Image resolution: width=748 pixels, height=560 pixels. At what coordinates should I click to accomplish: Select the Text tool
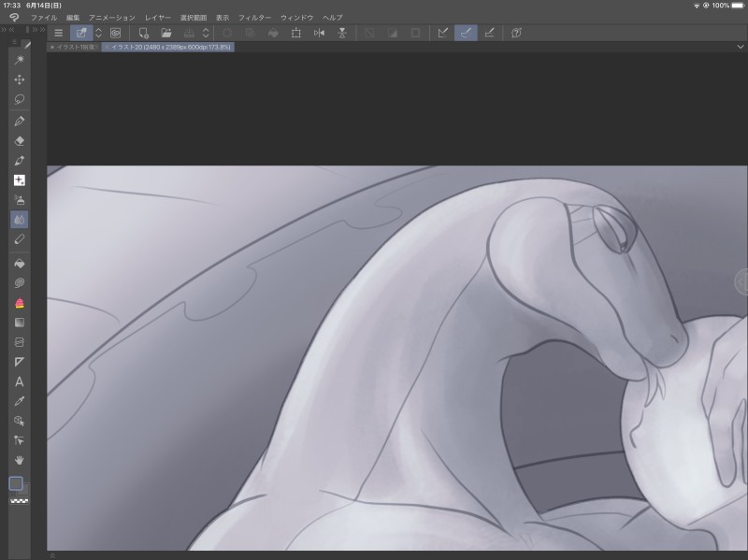click(x=20, y=381)
